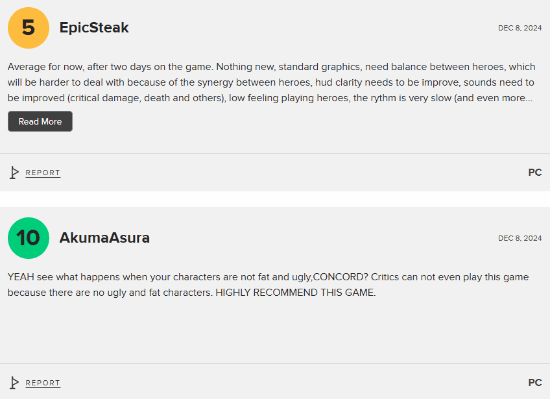
Task: Click the yellow score 5 badge
Action: pyautogui.click(x=28, y=28)
